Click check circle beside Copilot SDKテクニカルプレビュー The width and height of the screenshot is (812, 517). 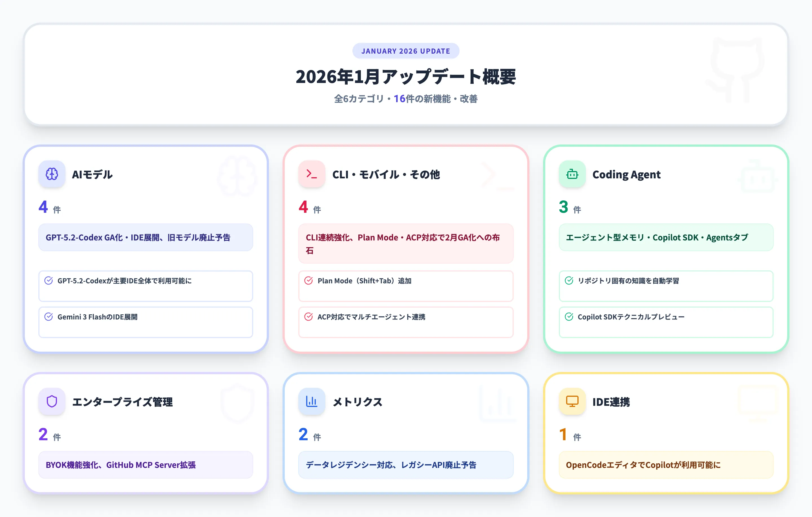tap(569, 317)
